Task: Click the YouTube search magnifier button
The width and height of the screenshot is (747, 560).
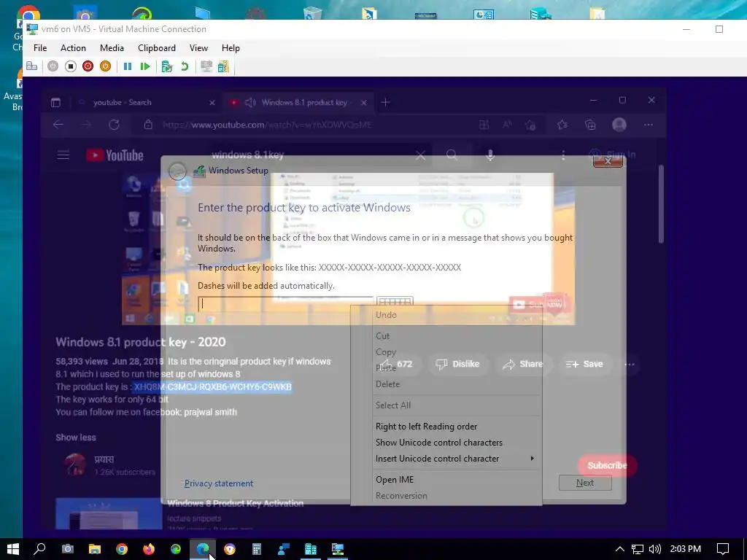Action: pyautogui.click(x=452, y=155)
